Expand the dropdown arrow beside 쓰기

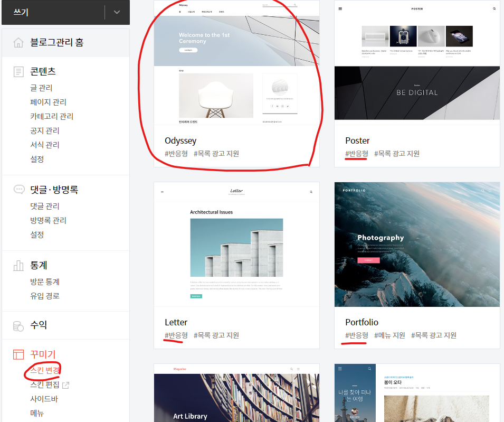pyautogui.click(x=117, y=12)
